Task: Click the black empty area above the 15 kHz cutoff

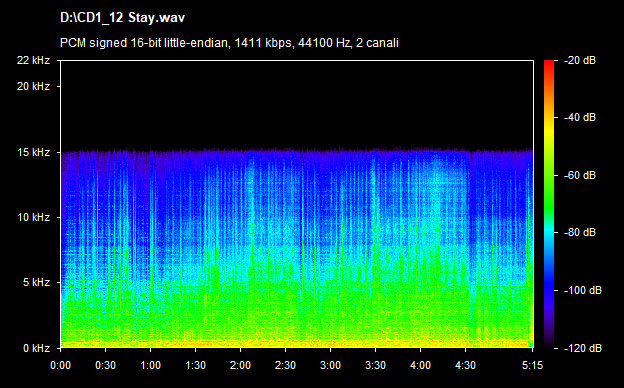Action: (297, 104)
